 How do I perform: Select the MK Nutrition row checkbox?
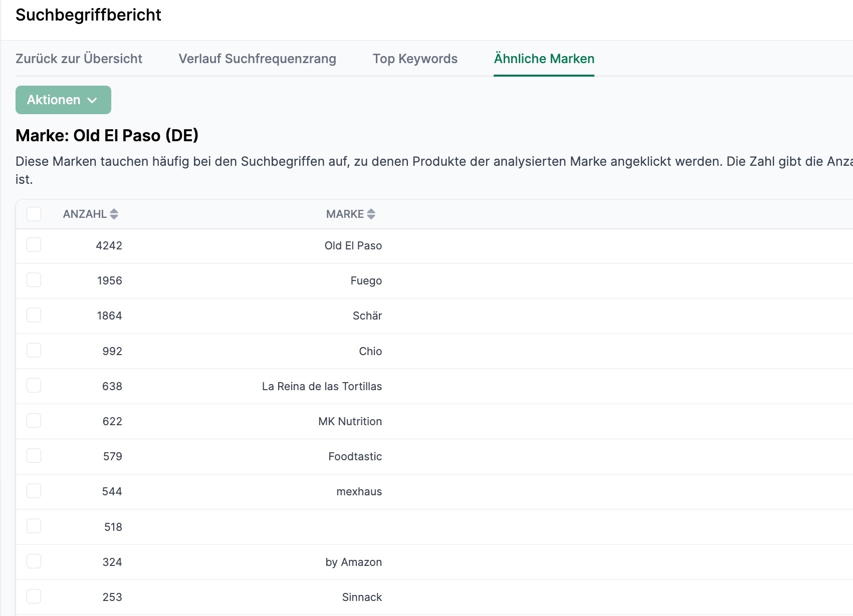(x=34, y=421)
